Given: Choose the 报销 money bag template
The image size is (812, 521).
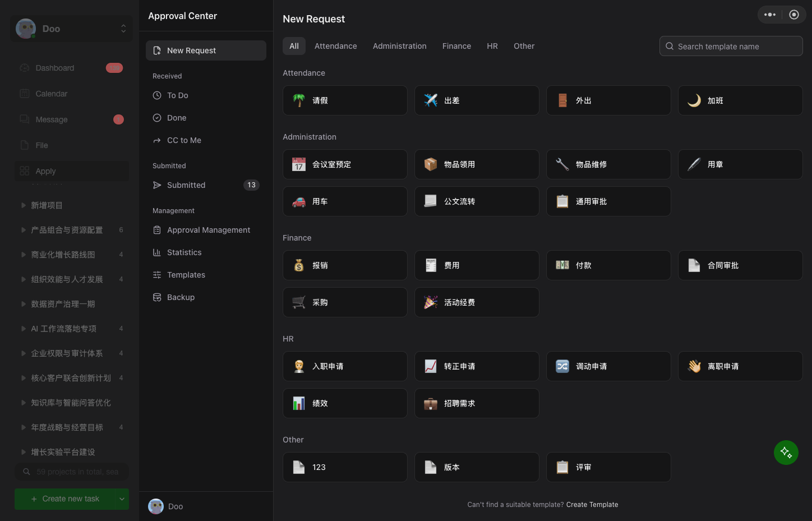Looking at the screenshot, I should [345, 265].
